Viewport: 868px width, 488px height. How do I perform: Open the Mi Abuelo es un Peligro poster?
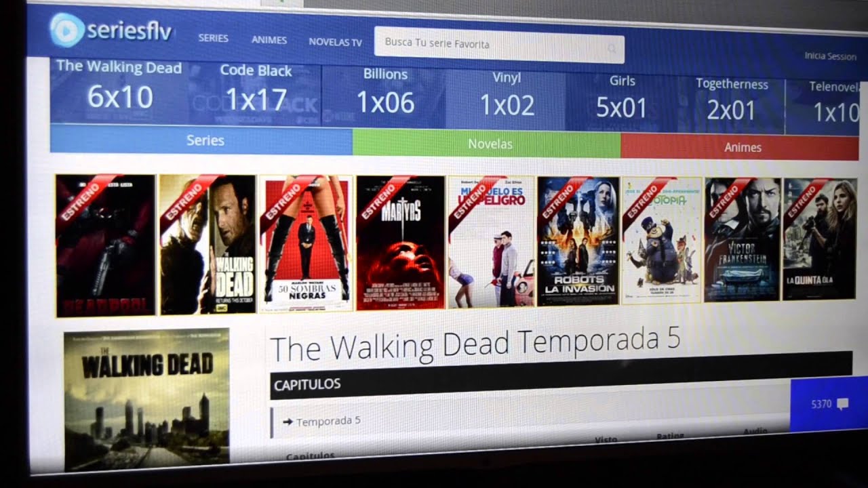click(x=491, y=241)
